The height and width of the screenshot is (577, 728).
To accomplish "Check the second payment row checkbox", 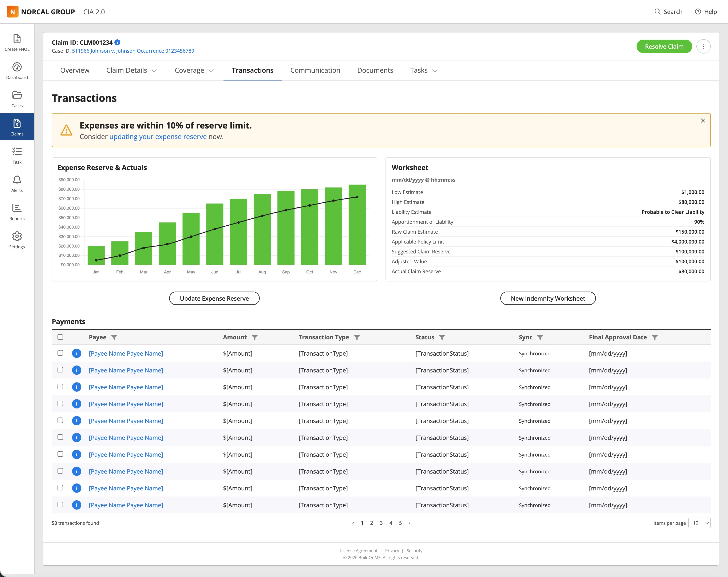I will [x=60, y=370].
